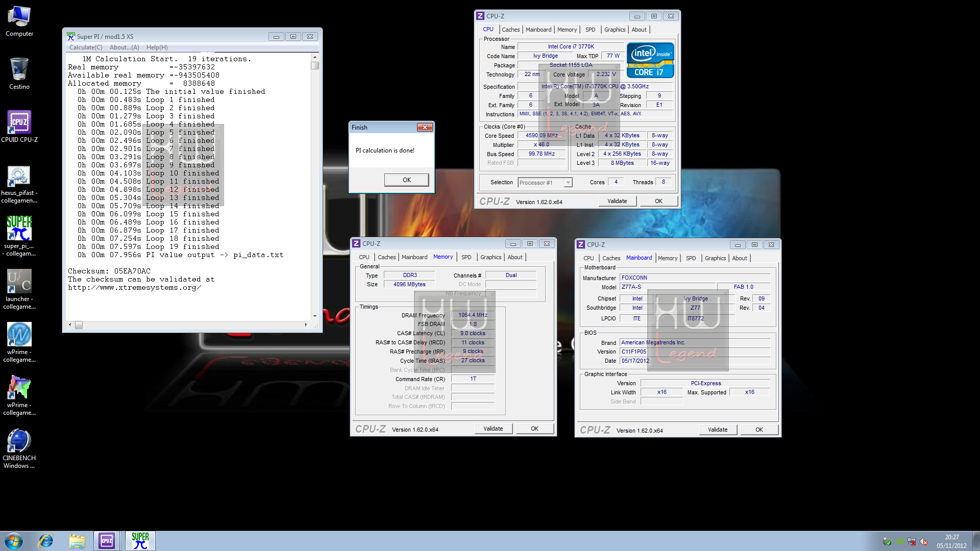Switch to Graphics tab in top CPU-Z window
The image size is (980, 551).
point(615,30)
